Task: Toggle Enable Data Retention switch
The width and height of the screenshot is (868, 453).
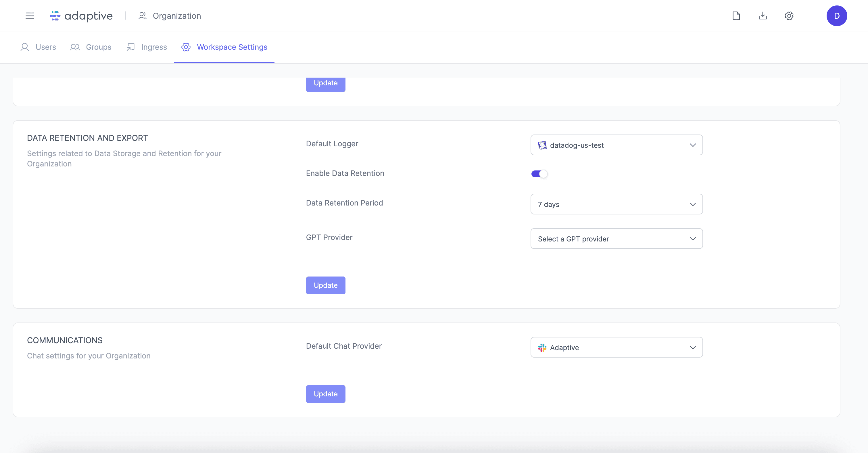Action: click(x=539, y=174)
